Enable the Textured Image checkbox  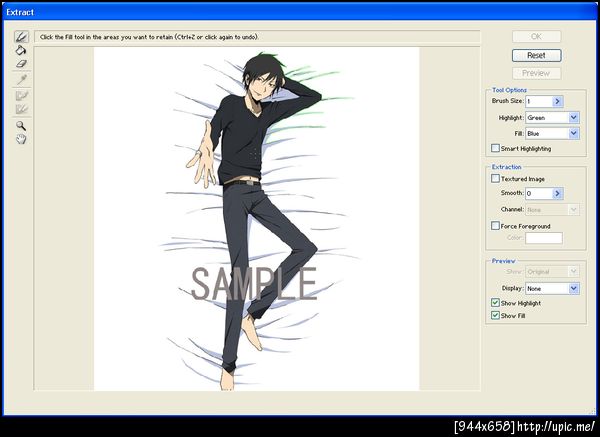click(x=496, y=178)
